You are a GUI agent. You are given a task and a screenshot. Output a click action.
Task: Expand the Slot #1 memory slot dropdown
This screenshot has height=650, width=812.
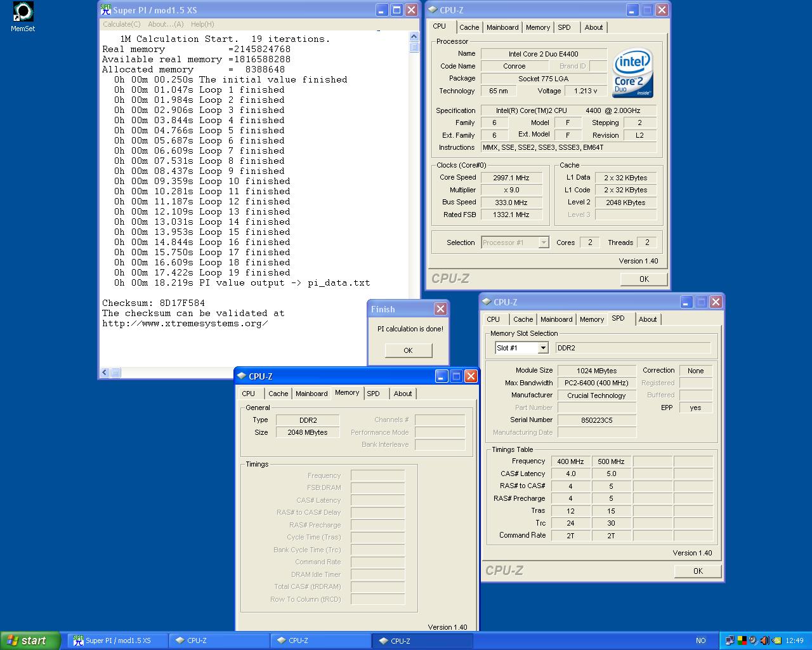(x=543, y=348)
